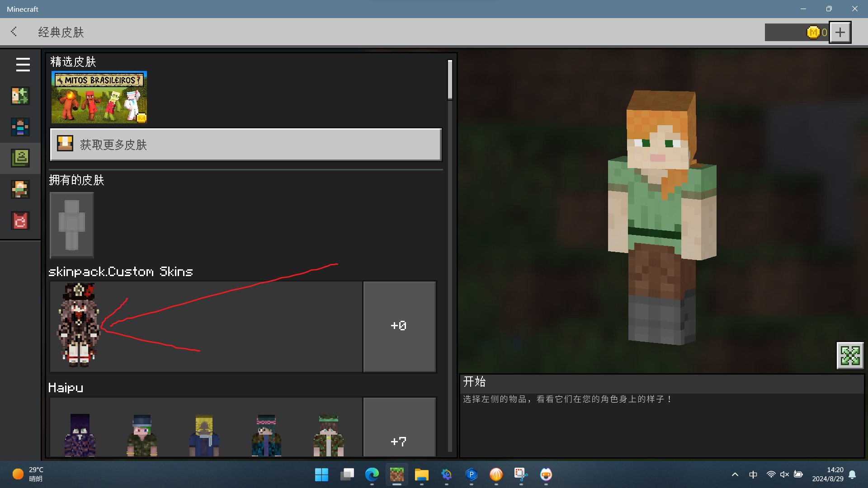
Task: Select the classic skins sidebar tab
Action: click(x=20, y=158)
